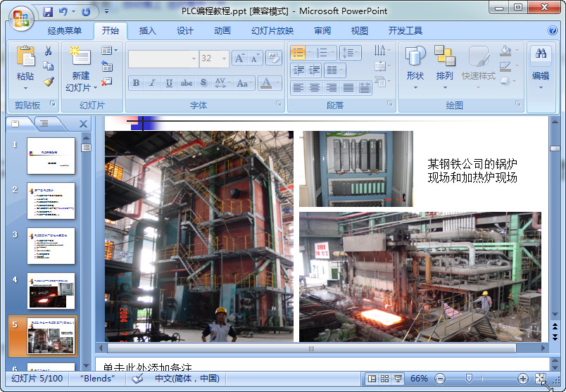Zoom in with plus button
Screen dimensions: 566x392
point(522,379)
